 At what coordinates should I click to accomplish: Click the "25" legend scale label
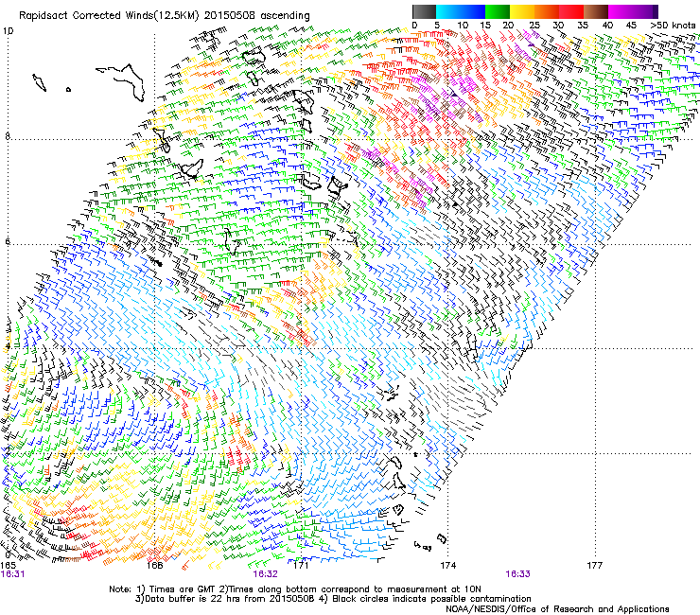[534, 26]
